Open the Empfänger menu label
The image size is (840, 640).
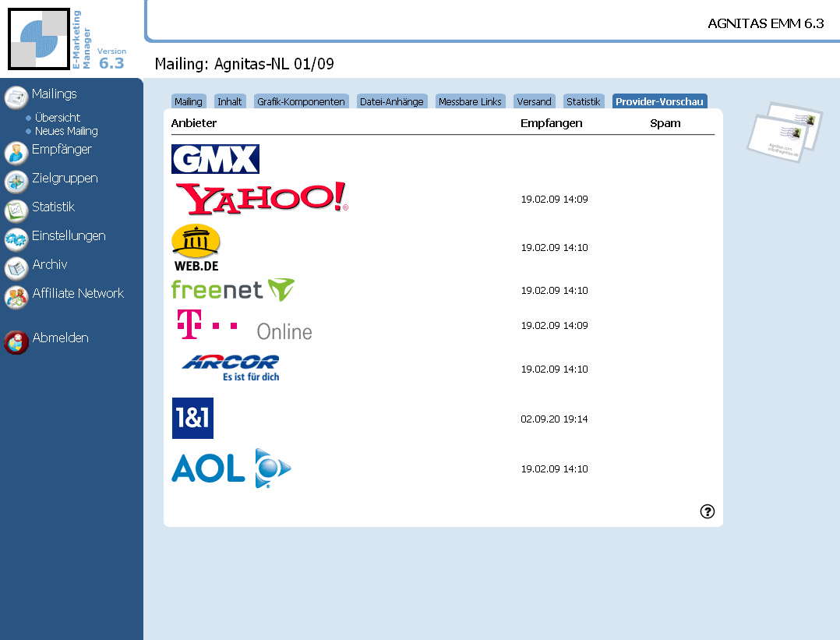tap(62, 150)
